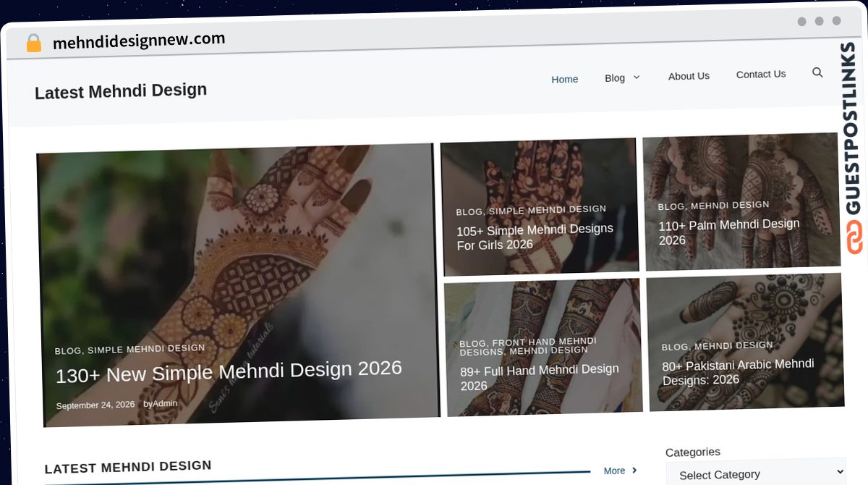The image size is (868, 485).
Task: Click the padlock icon in address bar
Action: (33, 43)
